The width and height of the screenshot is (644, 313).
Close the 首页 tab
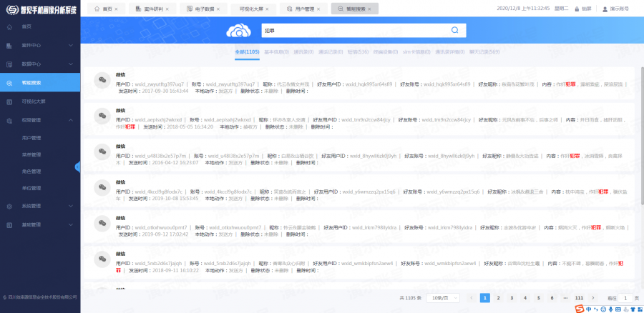[x=116, y=9]
